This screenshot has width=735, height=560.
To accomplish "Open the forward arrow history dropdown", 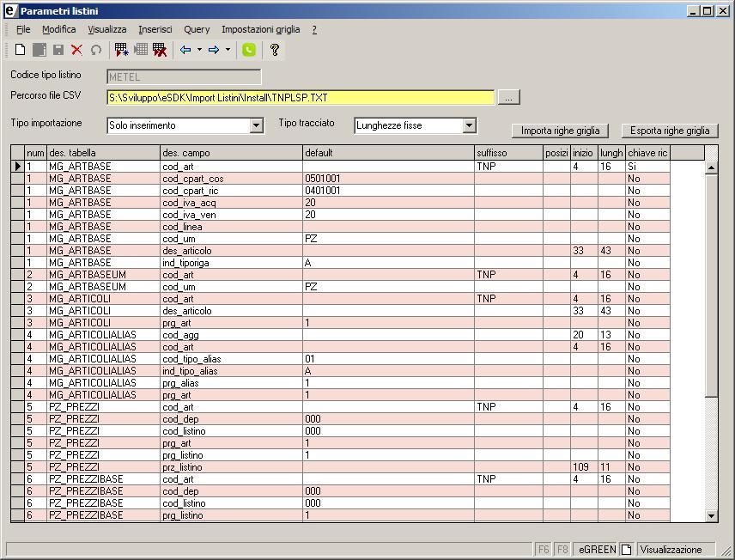I will pos(228,50).
